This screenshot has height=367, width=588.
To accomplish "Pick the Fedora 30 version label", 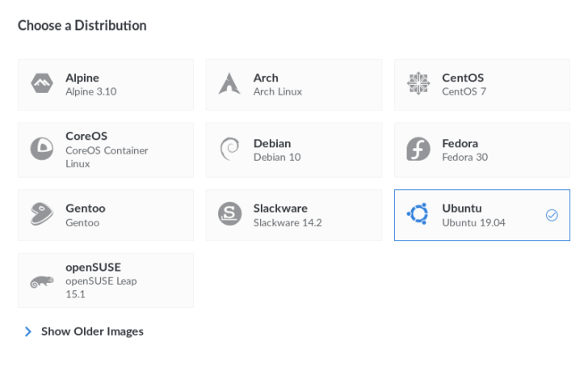I will (x=464, y=157).
